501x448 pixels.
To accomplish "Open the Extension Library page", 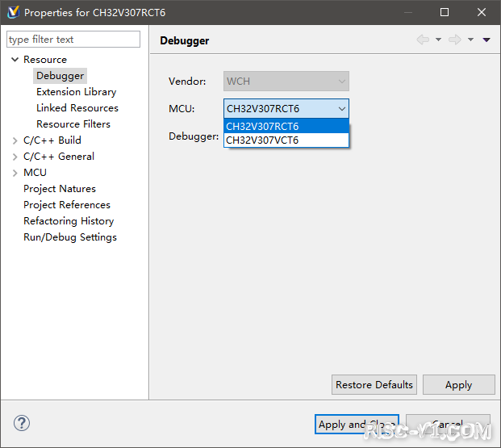I will pyautogui.click(x=77, y=92).
